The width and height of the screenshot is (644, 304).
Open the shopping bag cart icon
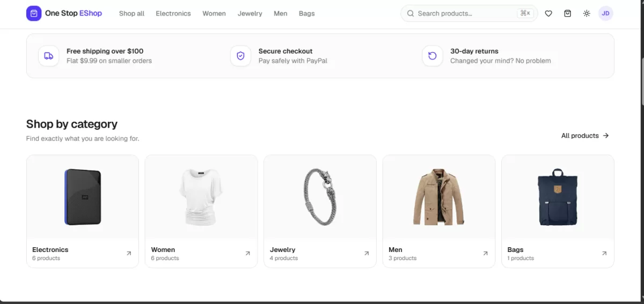(568, 13)
